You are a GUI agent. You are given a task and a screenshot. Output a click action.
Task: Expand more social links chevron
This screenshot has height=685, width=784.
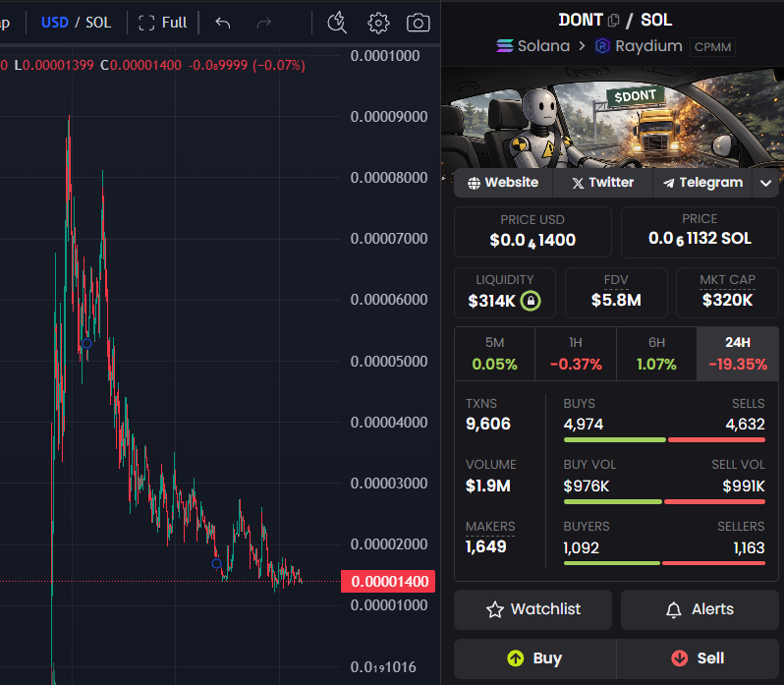point(765,183)
